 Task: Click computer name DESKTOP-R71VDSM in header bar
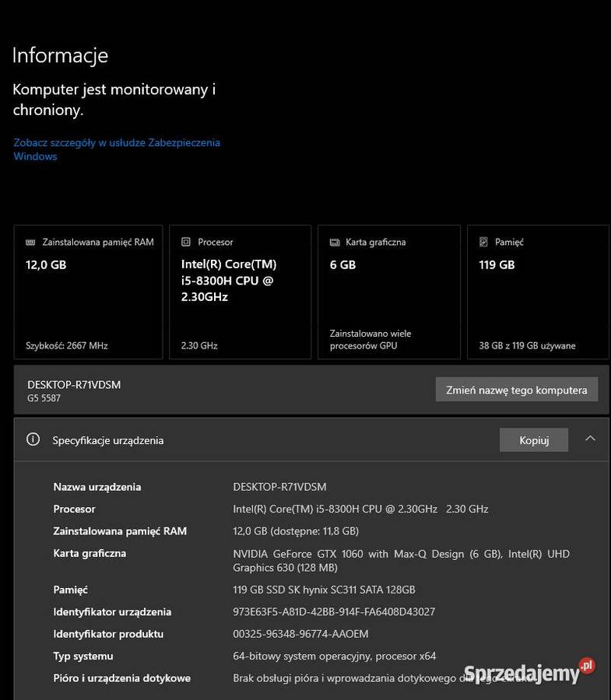click(x=74, y=385)
